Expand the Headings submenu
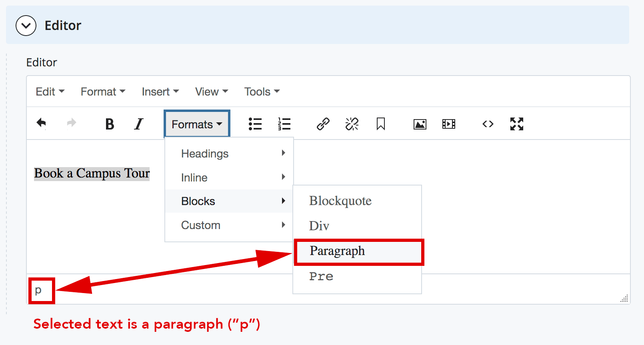 point(229,154)
